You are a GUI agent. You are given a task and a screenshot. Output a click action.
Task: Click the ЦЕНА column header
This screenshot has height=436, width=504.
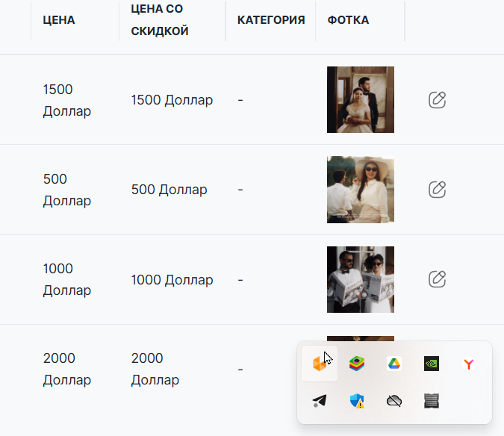coord(59,20)
